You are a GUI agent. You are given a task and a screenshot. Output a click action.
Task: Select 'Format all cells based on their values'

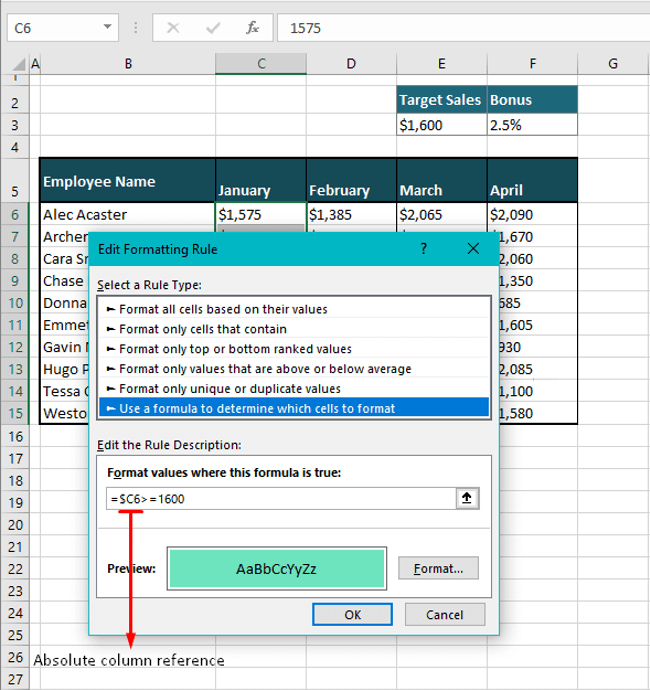294,309
